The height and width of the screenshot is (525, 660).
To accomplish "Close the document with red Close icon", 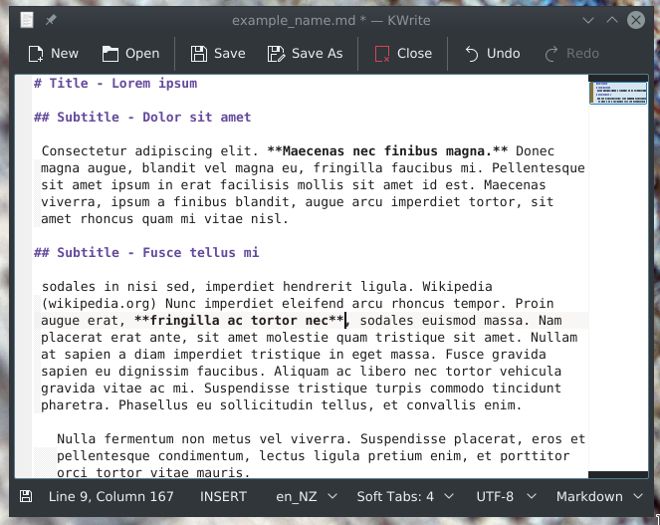I will pyautogui.click(x=382, y=54).
